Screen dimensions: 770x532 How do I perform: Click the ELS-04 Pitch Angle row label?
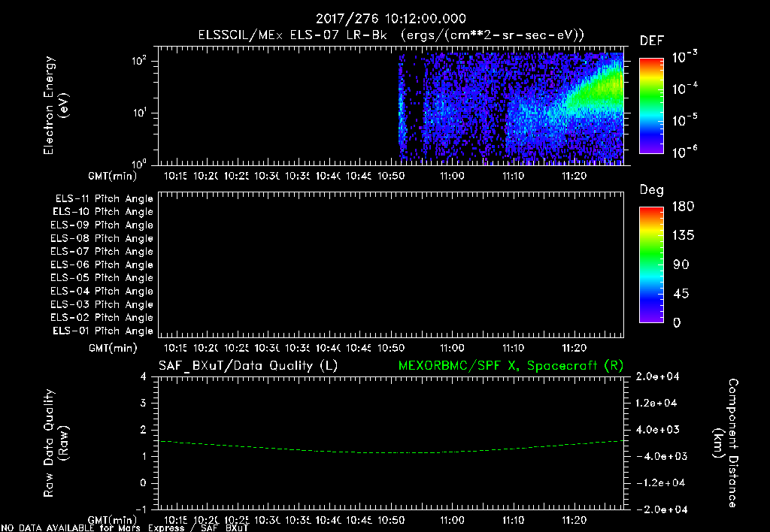(102, 292)
